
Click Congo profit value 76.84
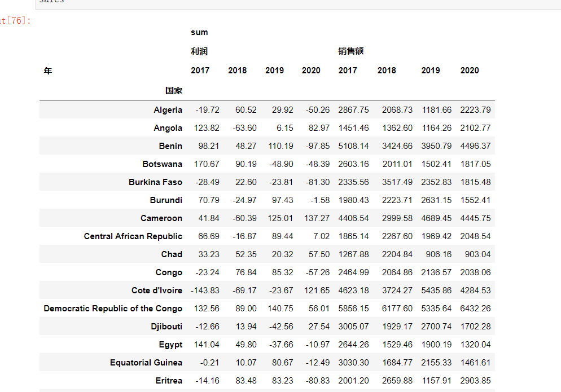[246, 272]
